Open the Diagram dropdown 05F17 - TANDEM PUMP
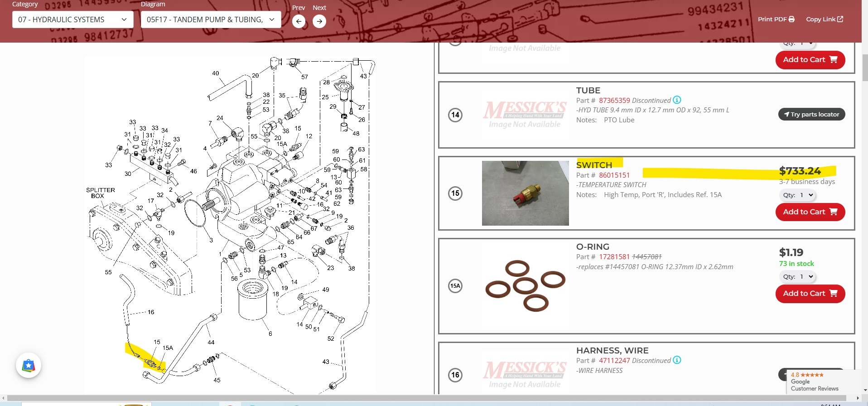 pos(211,19)
